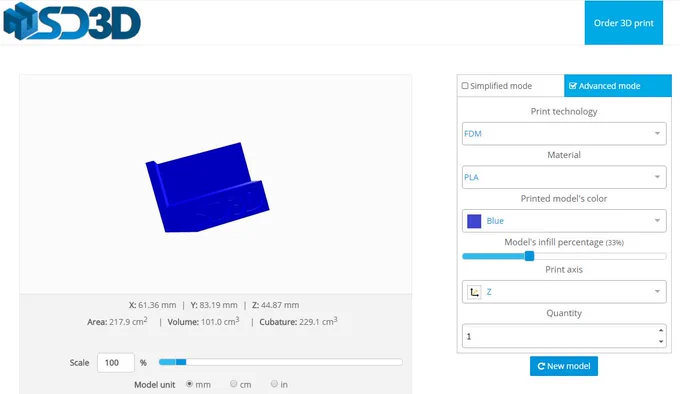This screenshot has width=680, height=394.
Task: Open the Material PLA dropdown
Action: [x=564, y=177]
